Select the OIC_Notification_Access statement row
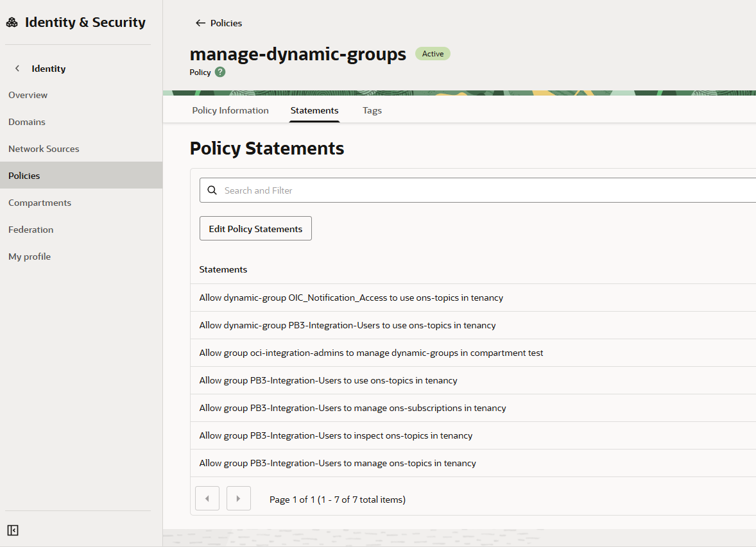 tap(351, 298)
